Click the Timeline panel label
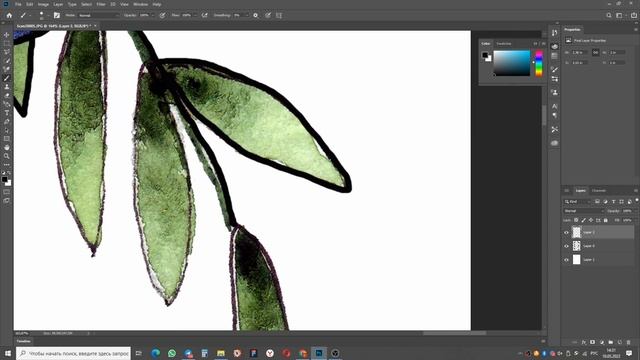 click(x=24, y=341)
